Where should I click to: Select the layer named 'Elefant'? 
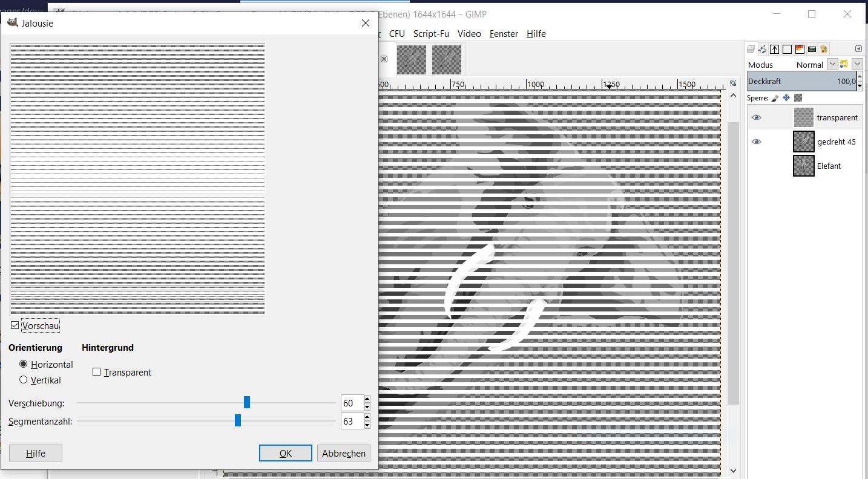(829, 166)
